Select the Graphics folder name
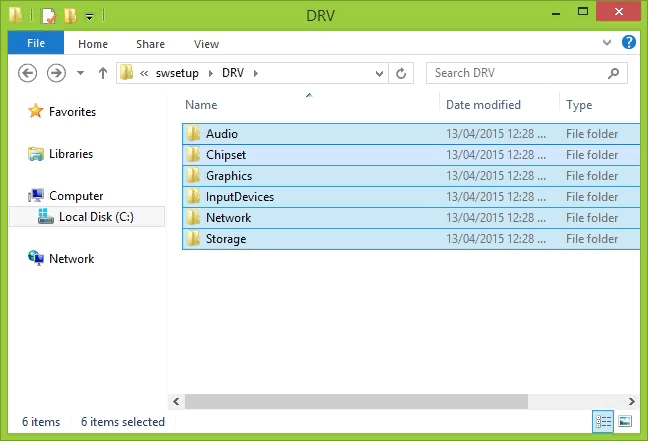The width and height of the screenshot is (648, 441). 229,176
